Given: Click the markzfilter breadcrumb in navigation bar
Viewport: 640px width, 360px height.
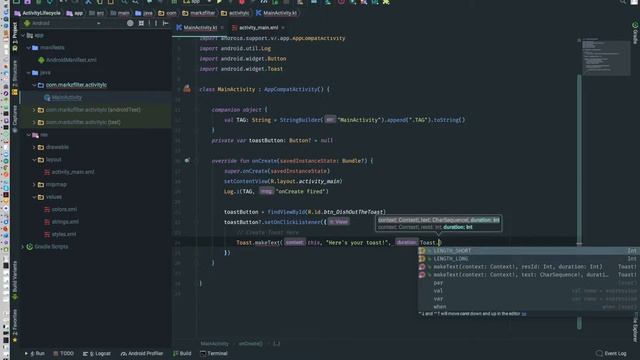Looking at the screenshot, I should pyautogui.click(x=199, y=13).
